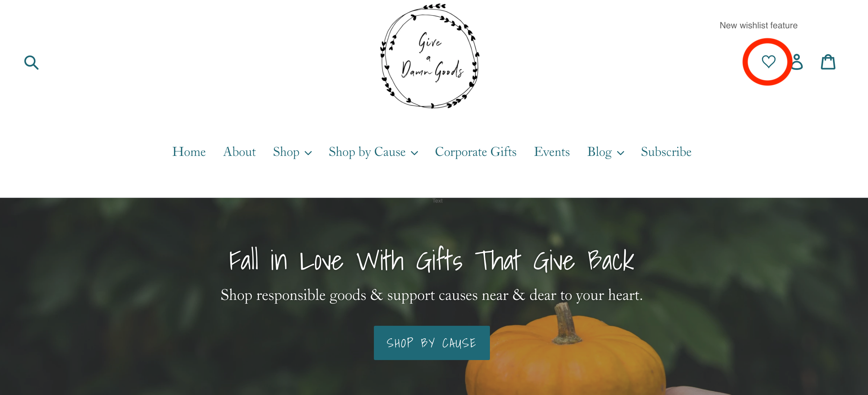Select the Shop menu text
The width and height of the screenshot is (868, 395).
click(286, 152)
